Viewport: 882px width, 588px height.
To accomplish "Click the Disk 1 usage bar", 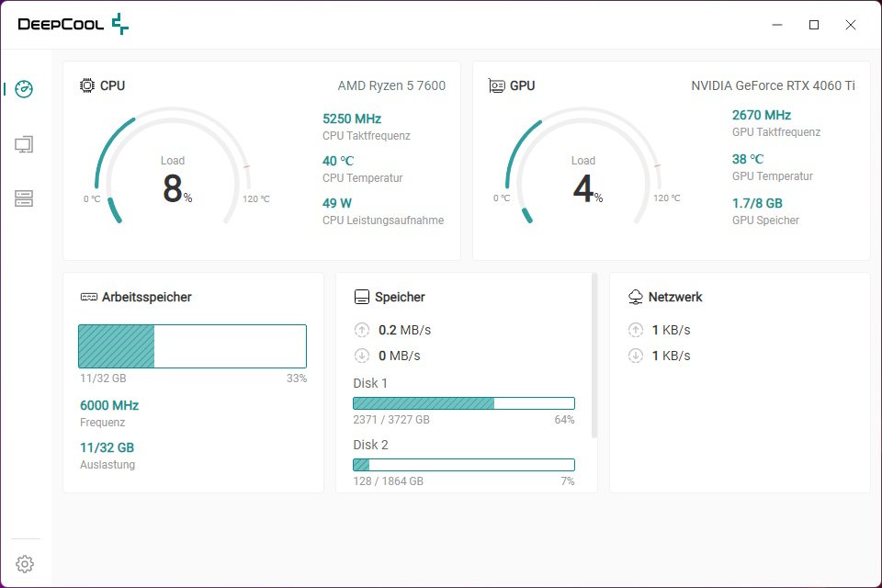I will pos(464,403).
